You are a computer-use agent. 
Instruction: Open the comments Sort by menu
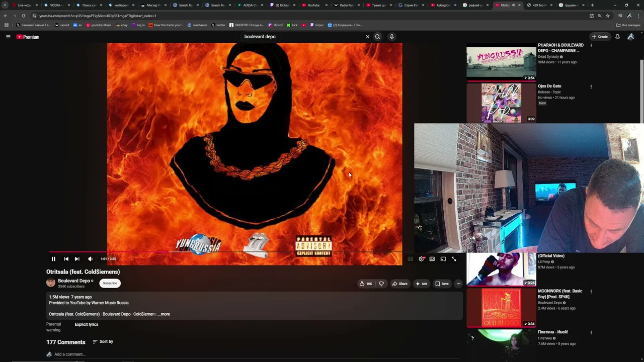[x=103, y=342]
